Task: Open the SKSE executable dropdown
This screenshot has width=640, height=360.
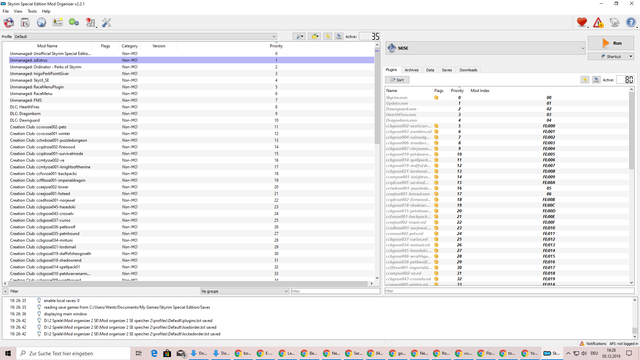Action: (x=485, y=48)
